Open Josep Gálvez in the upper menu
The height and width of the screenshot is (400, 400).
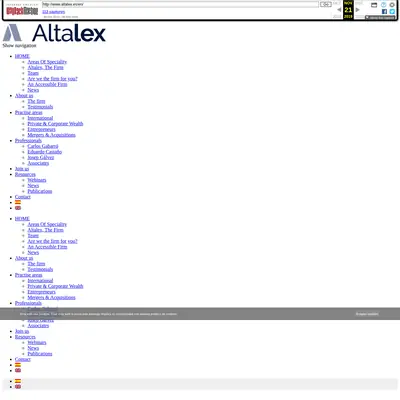coord(41,158)
